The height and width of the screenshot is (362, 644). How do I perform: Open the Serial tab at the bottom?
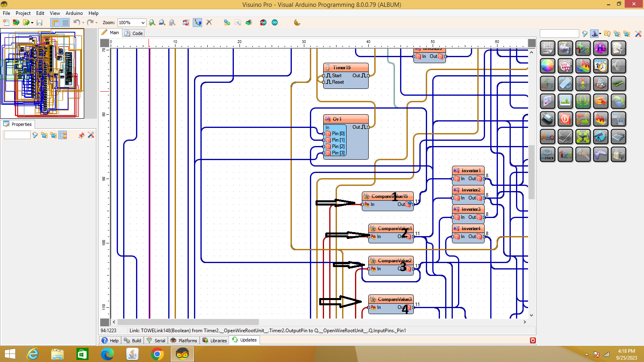tap(156, 340)
